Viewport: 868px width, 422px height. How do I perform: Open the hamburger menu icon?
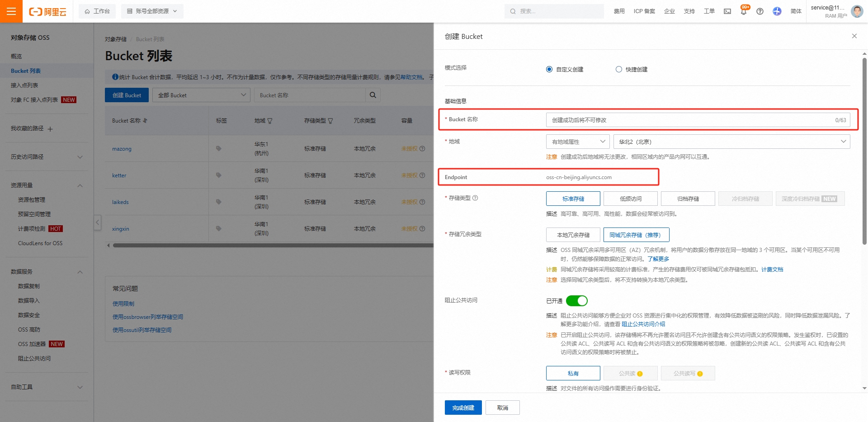11,11
